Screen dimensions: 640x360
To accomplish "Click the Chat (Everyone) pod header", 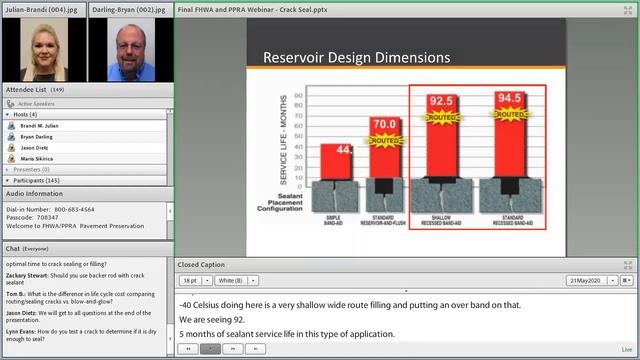I will click(x=88, y=249).
